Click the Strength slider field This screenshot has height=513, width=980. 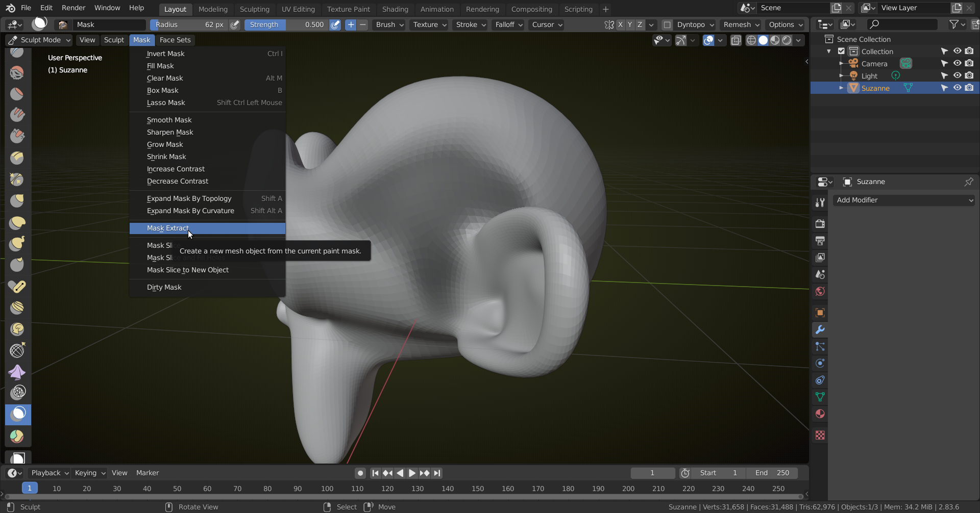[x=286, y=25]
